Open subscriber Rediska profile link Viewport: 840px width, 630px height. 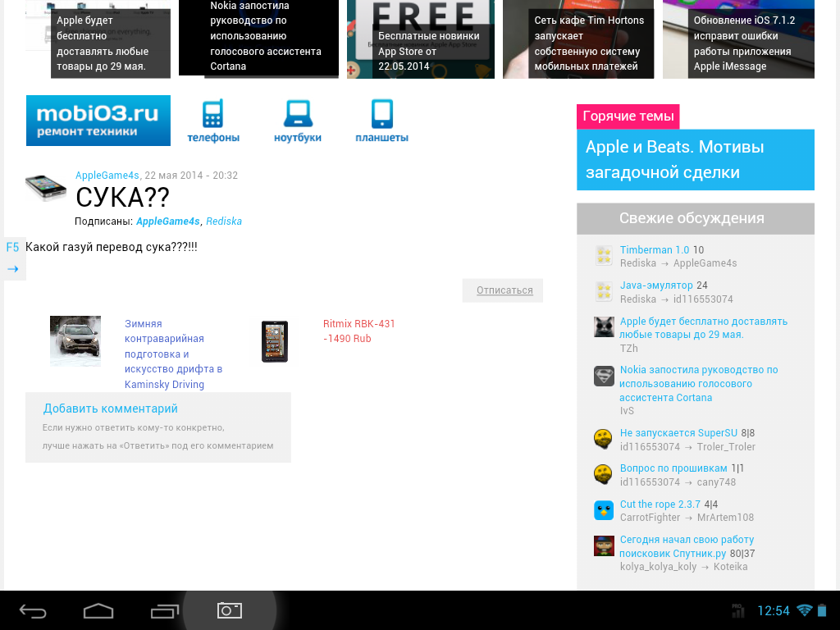(224, 221)
